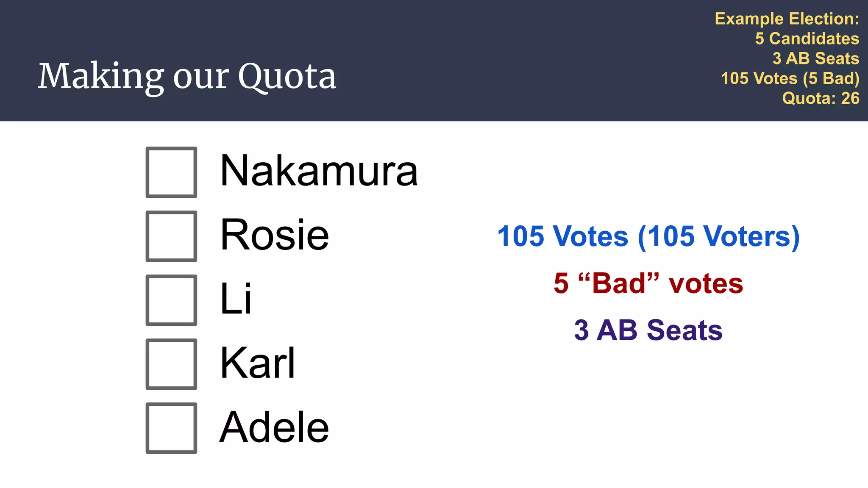Select the checkbox beside Li
The width and height of the screenshot is (868, 488).
point(171,300)
